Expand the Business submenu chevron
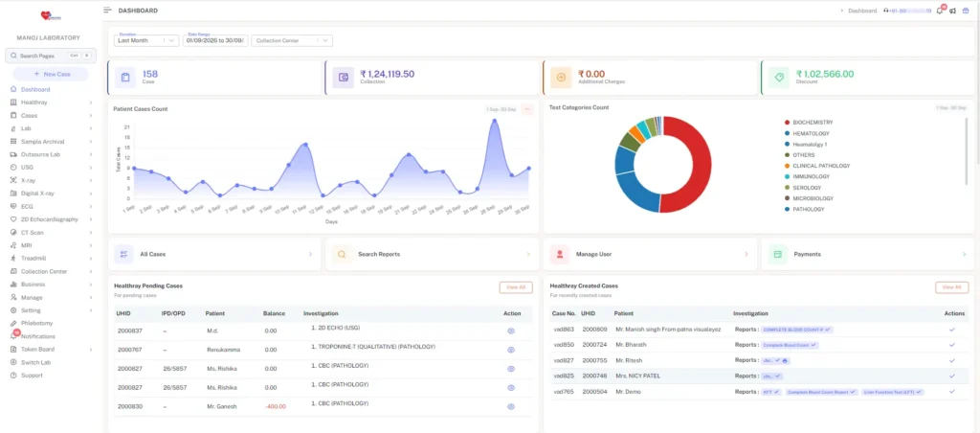The width and height of the screenshot is (980, 433). coord(91,285)
